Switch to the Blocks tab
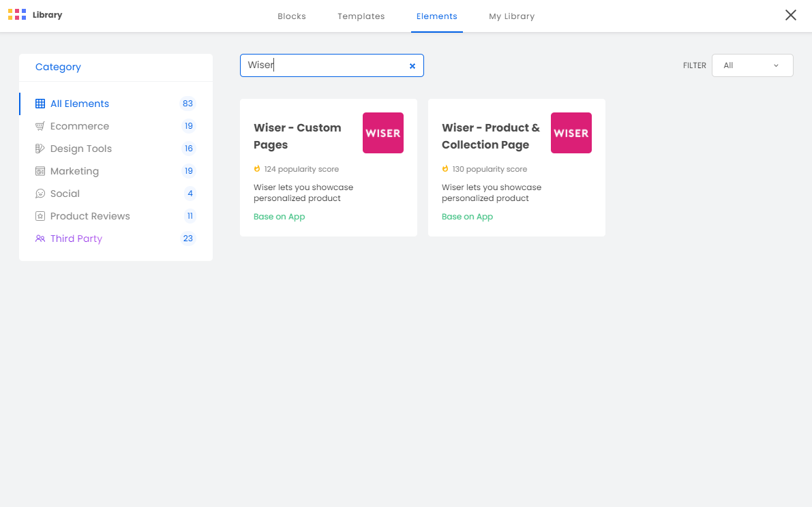The width and height of the screenshot is (812, 507). 292,16
